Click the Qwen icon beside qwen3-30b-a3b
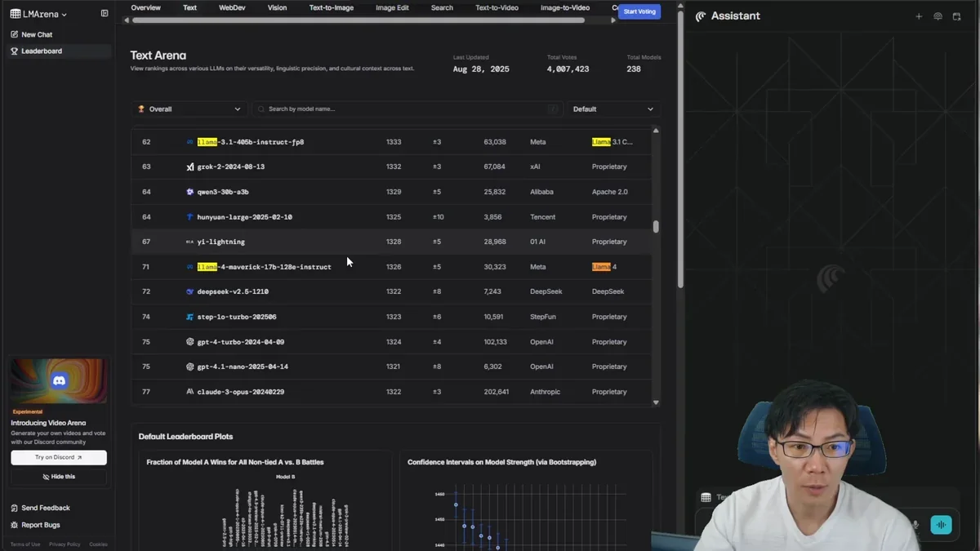 [189, 192]
